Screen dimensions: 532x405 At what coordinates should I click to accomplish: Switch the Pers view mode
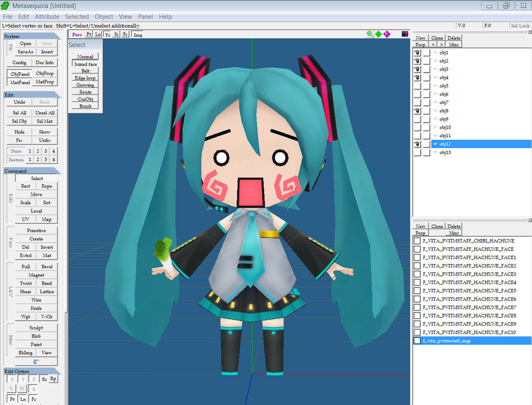77,34
